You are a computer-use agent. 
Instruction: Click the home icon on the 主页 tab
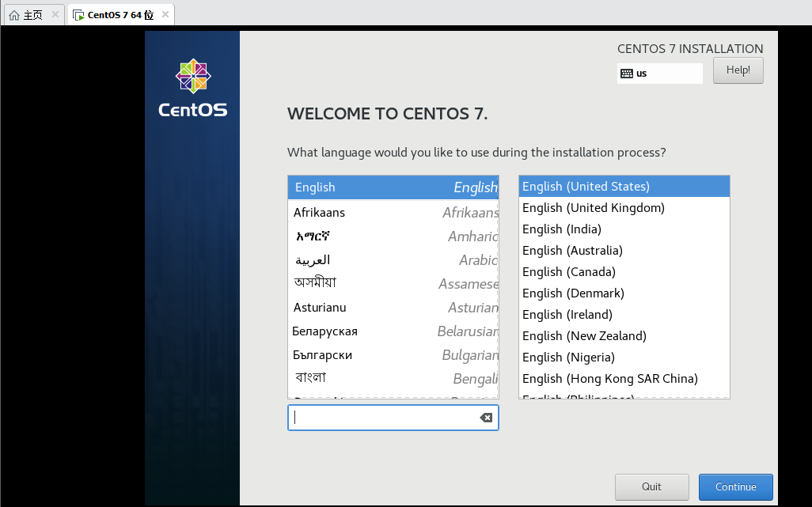(14, 15)
